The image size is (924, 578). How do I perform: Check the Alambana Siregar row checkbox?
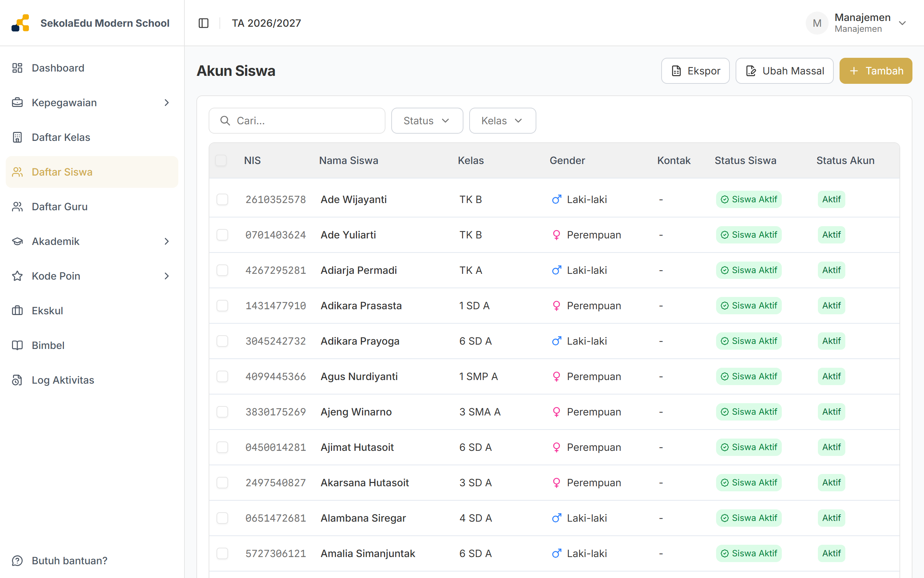tap(222, 518)
